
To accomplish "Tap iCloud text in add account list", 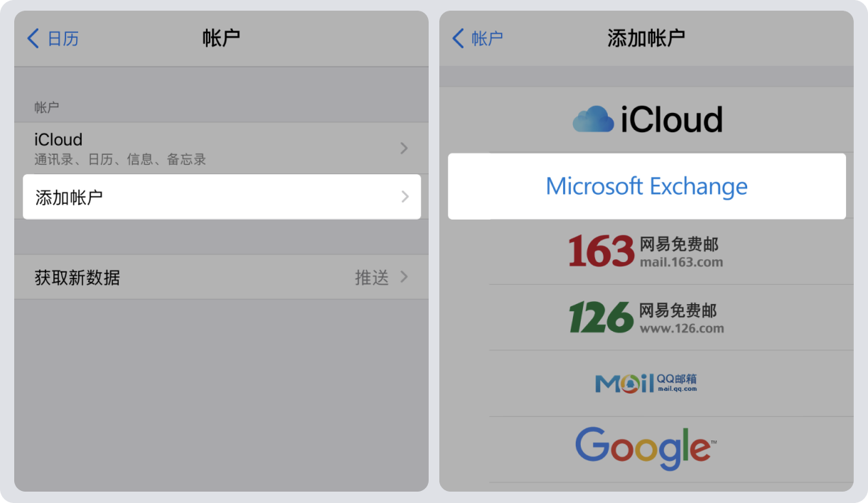I will (672, 119).
